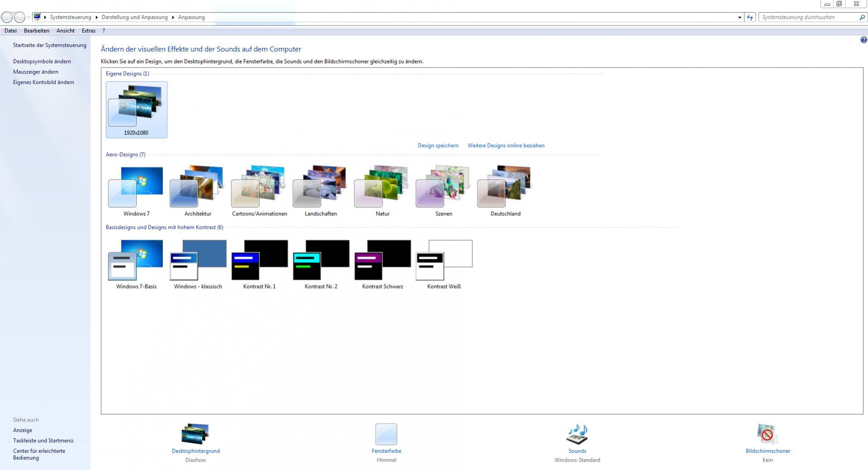Open Taskleiste und Startmenü link
This screenshot has width=868, height=470.
pyautogui.click(x=43, y=441)
